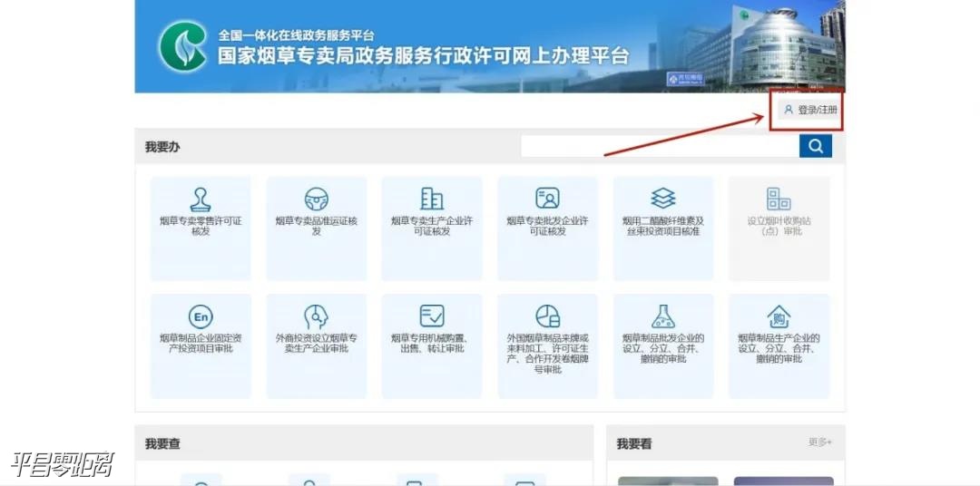Click the checklist icon for 专用机械购置
This screenshot has width=980, height=486.
[432, 316]
